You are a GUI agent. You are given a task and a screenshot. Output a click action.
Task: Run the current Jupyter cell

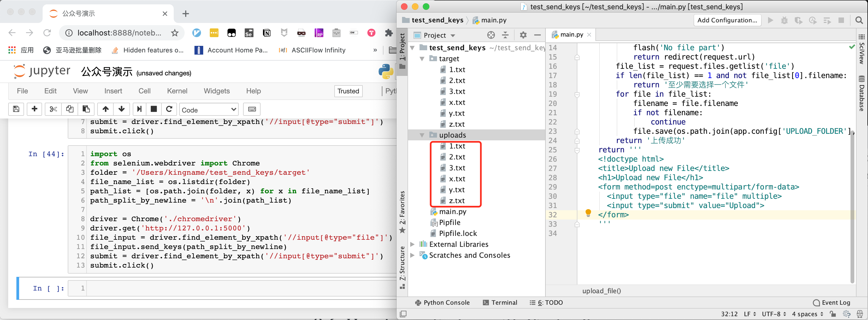[139, 109]
